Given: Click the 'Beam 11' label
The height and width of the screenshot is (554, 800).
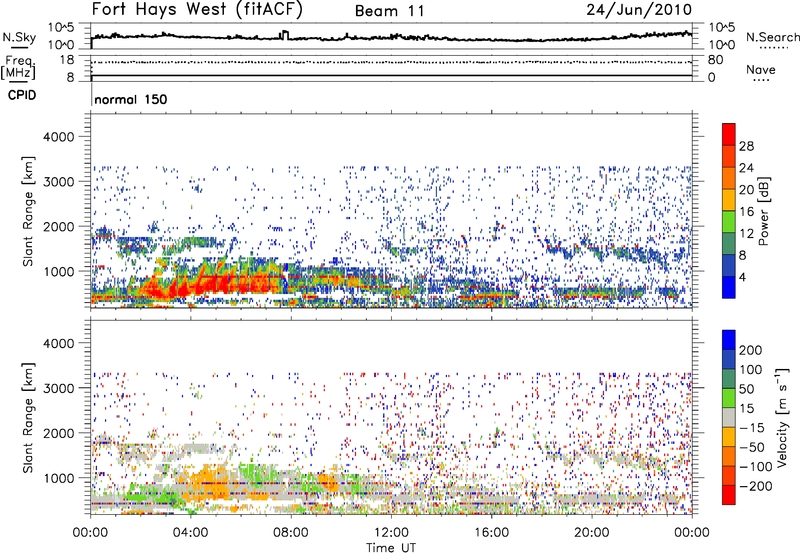Looking at the screenshot, I should point(390,11).
